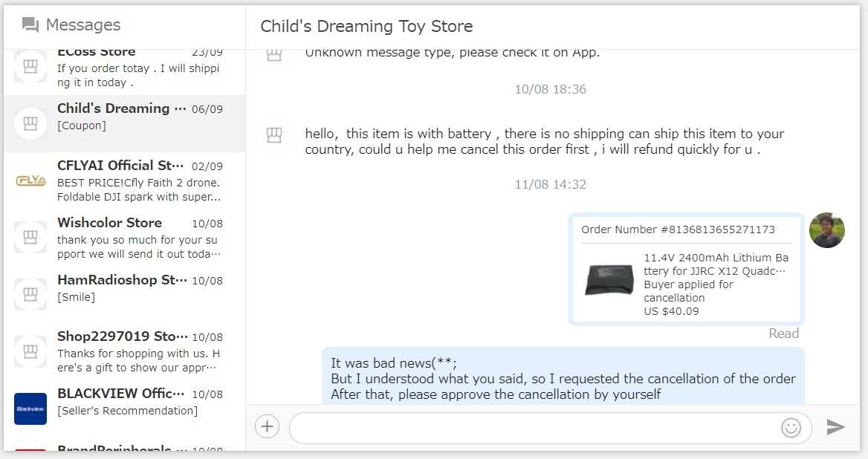Open the emoji smiley picker
The width and height of the screenshot is (868, 459).
pyautogui.click(x=791, y=427)
